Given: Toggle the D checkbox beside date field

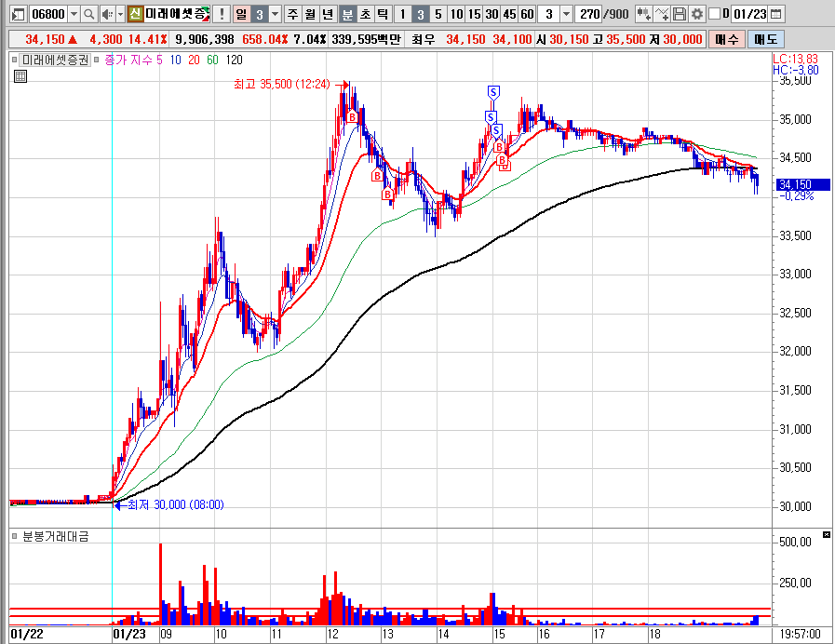Looking at the screenshot, I should (x=714, y=14).
